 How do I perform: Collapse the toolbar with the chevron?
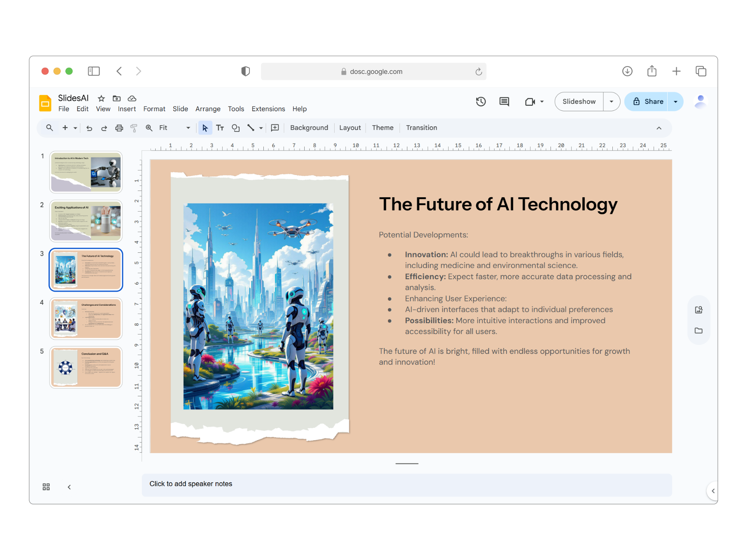coord(659,128)
